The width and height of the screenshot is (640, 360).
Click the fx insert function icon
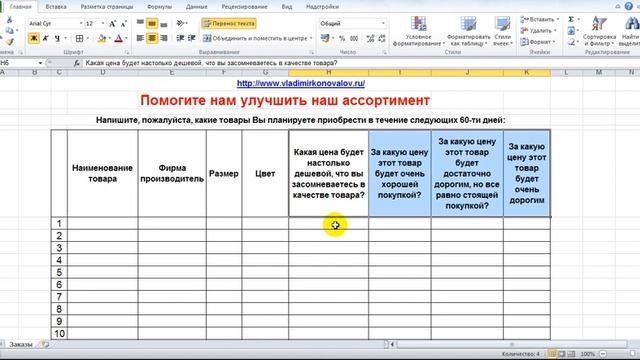click(x=77, y=63)
